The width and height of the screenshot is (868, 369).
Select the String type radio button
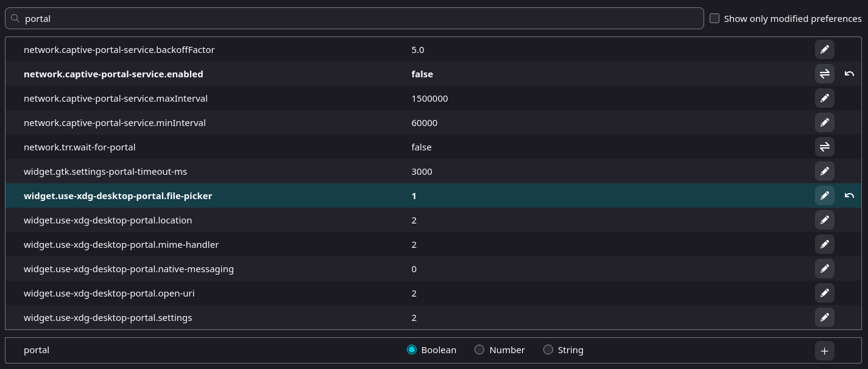coord(548,350)
